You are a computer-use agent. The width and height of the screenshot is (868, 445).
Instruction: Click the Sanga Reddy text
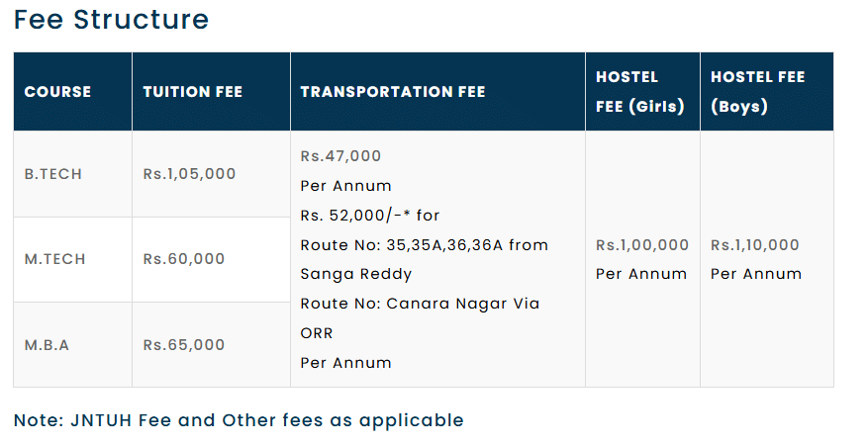[341, 274]
